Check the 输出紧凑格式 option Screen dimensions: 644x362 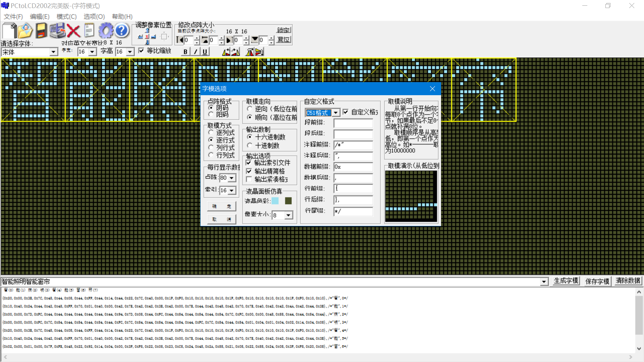pos(249,179)
